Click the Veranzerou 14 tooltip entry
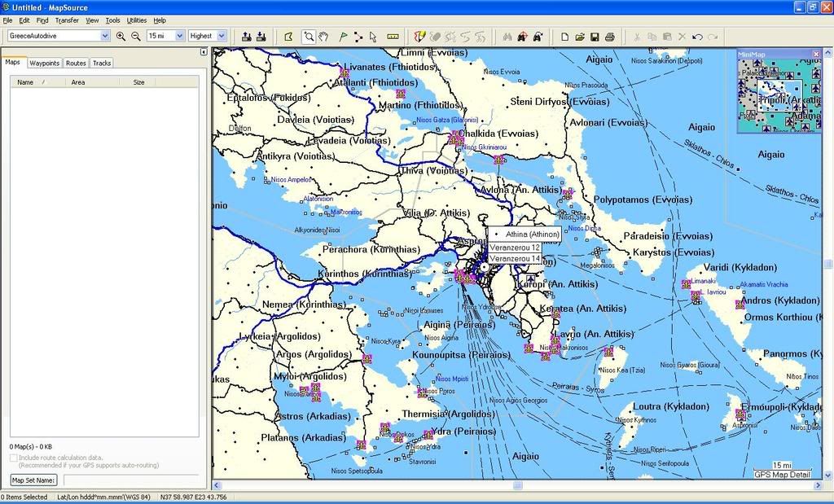This screenshot has width=834, height=504. pos(515,259)
